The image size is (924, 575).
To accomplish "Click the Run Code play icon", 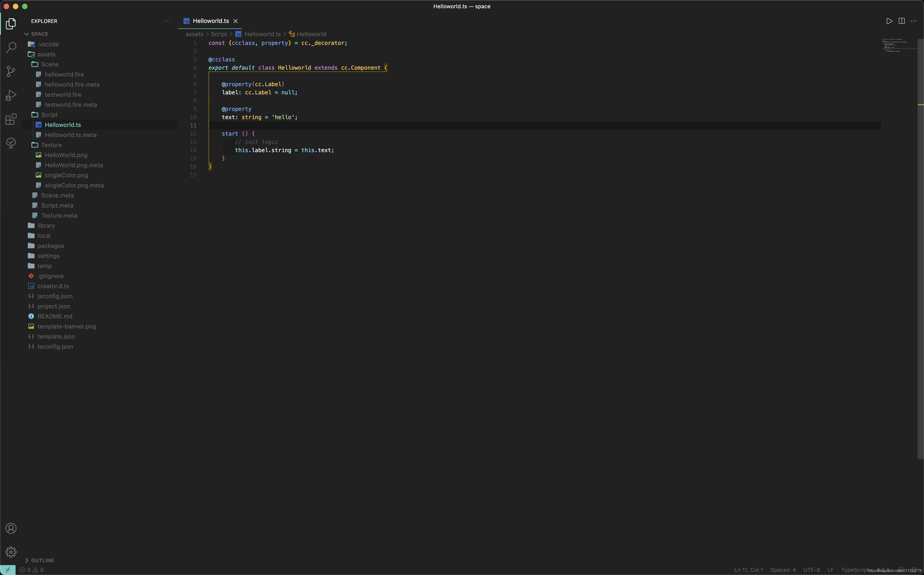I will pyautogui.click(x=889, y=21).
